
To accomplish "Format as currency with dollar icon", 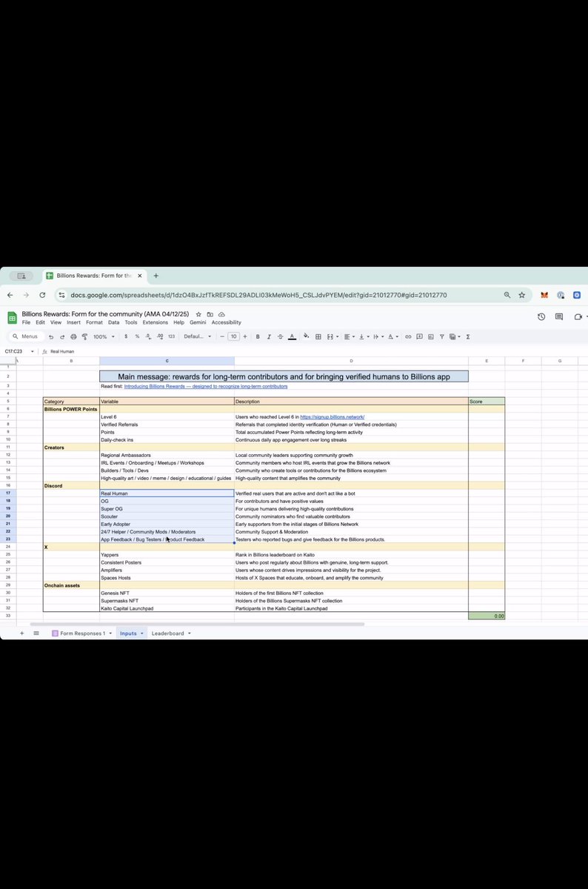I will coord(126,336).
